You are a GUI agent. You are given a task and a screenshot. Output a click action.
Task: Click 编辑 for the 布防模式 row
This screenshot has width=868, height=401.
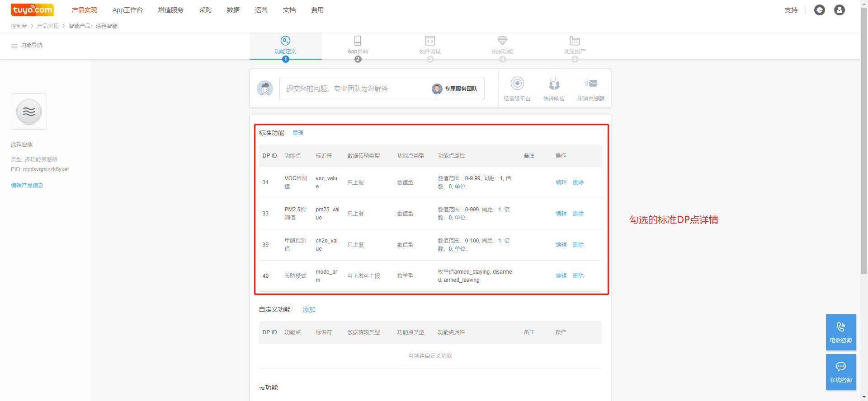(x=561, y=276)
